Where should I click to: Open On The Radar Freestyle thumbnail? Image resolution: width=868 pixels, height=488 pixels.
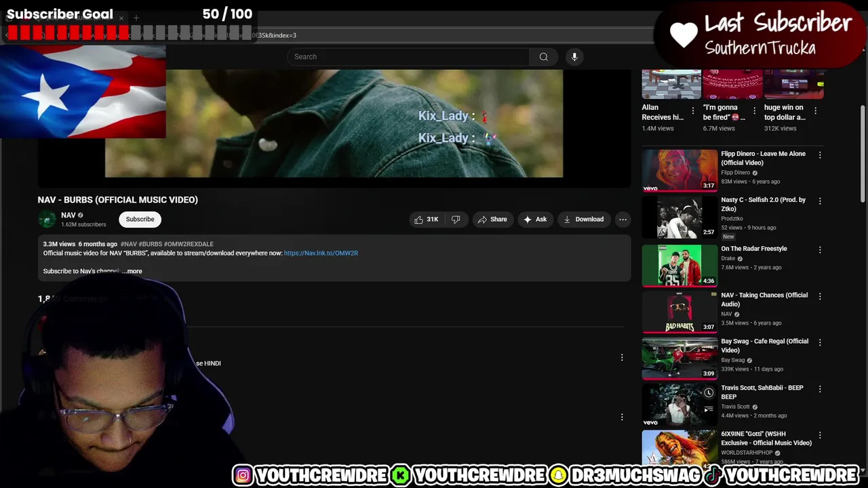(x=679, y=265)
